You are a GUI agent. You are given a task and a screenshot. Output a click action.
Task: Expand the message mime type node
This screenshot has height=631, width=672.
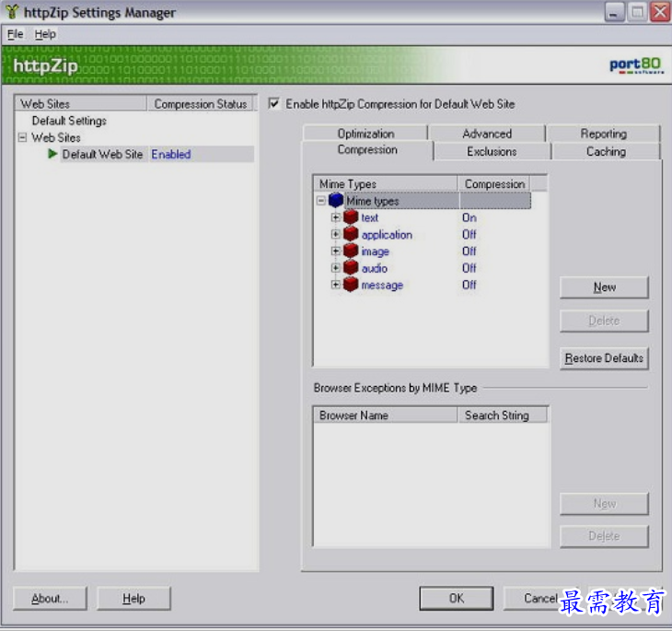tap(336, 285)
